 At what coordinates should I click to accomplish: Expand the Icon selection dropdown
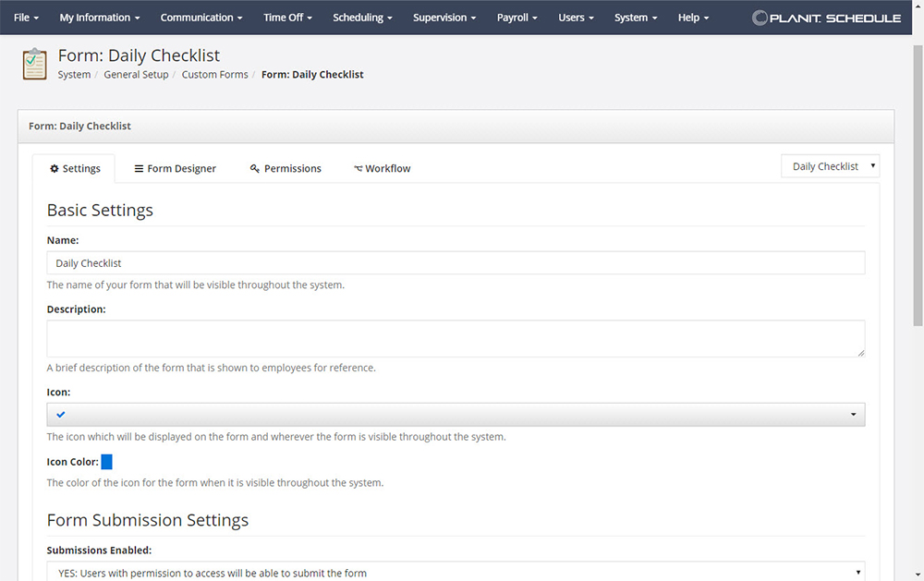[853, 414]
